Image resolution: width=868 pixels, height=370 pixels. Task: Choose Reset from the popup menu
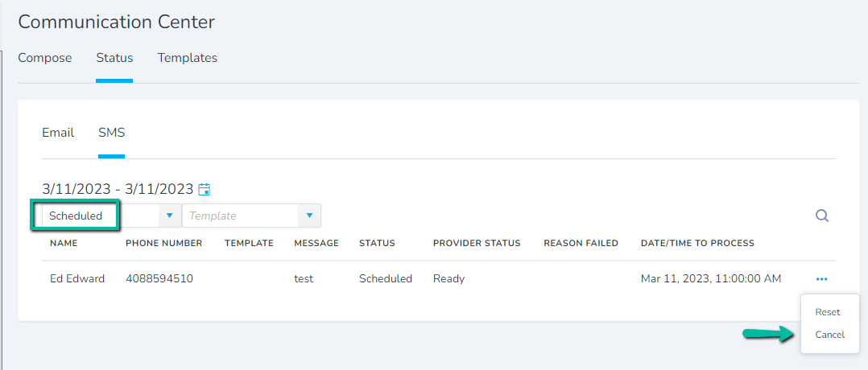point(828,312)
